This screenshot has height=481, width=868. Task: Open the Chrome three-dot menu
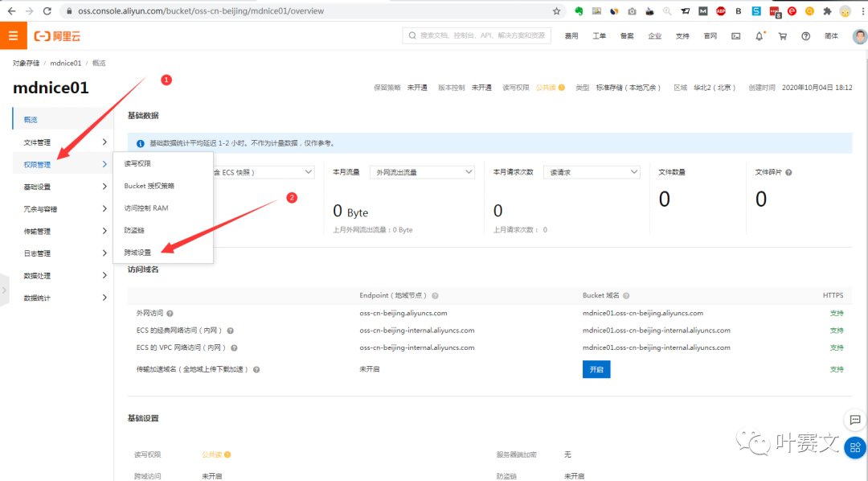click(862, 11)
